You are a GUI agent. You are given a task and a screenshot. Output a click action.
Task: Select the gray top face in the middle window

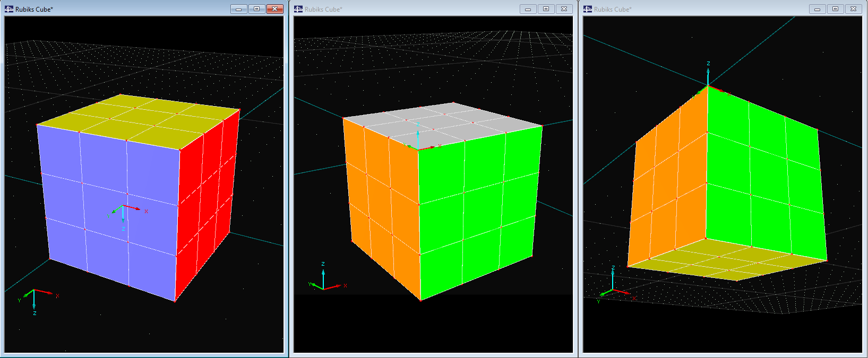[x=443, y=126]
